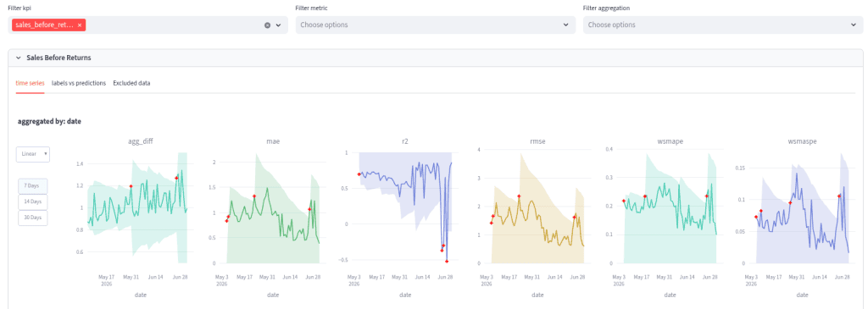Remove the sales_before_ret… tag chip

pos(80,25)
